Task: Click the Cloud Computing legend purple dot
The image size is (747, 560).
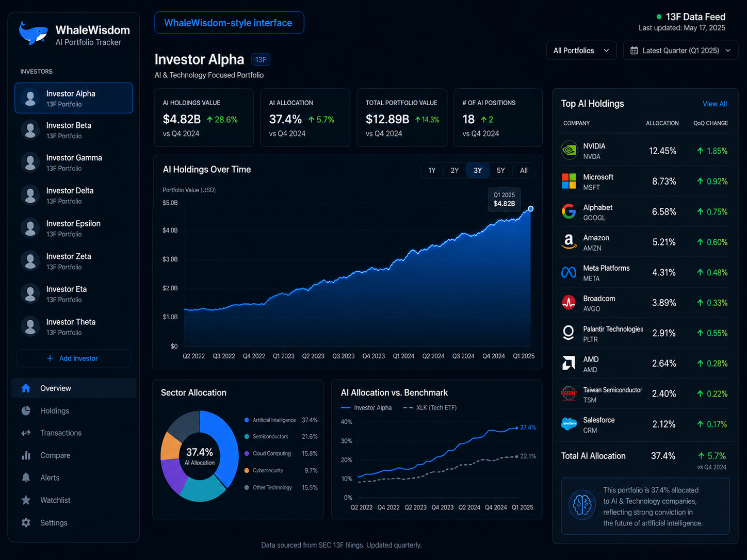Action: coord(247,454)
